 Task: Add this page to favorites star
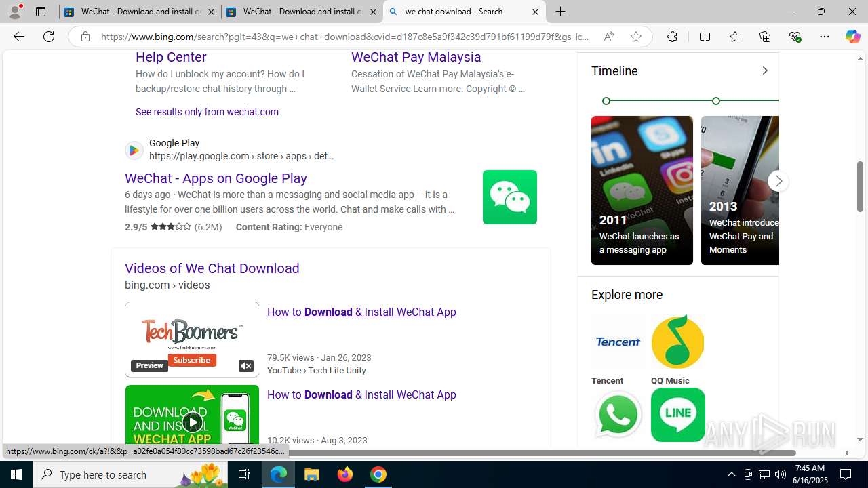[x=635, y=37]
